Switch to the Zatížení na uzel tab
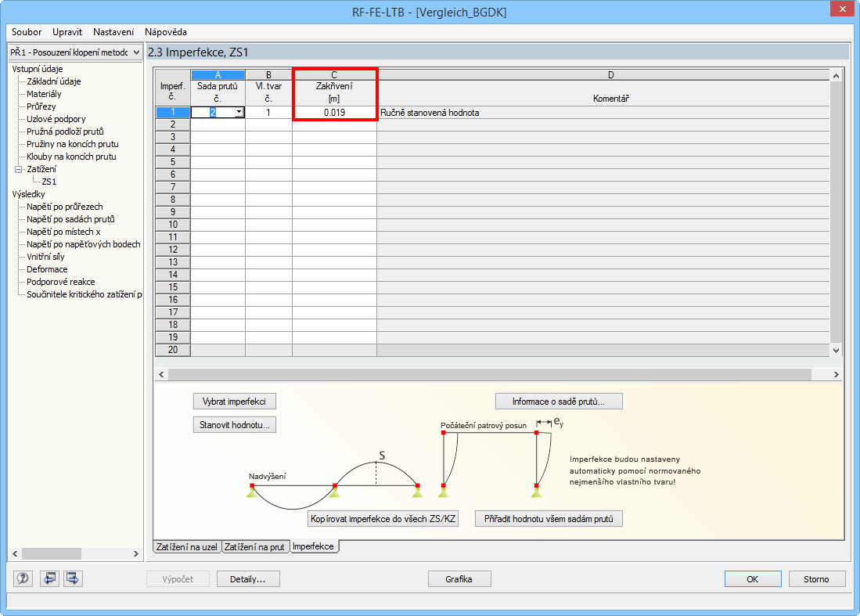The image size is (860, 616). tap(186, 547)
